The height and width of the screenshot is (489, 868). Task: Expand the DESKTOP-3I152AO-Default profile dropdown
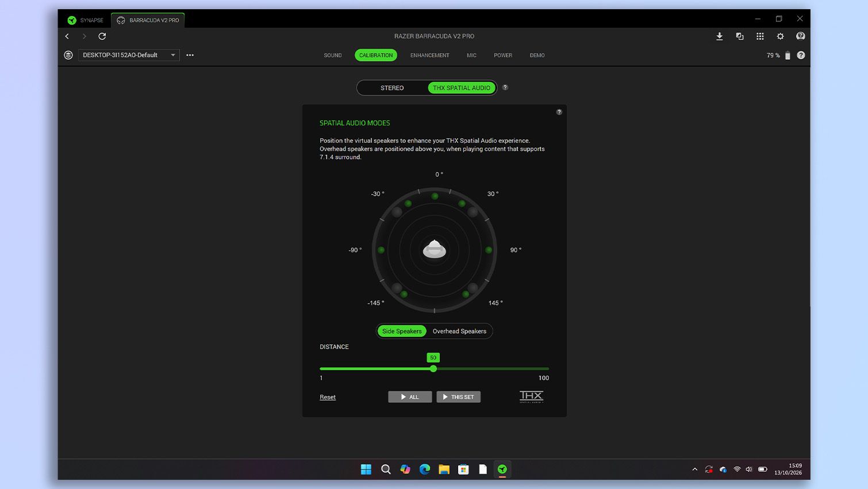click(x=129, y=55)
